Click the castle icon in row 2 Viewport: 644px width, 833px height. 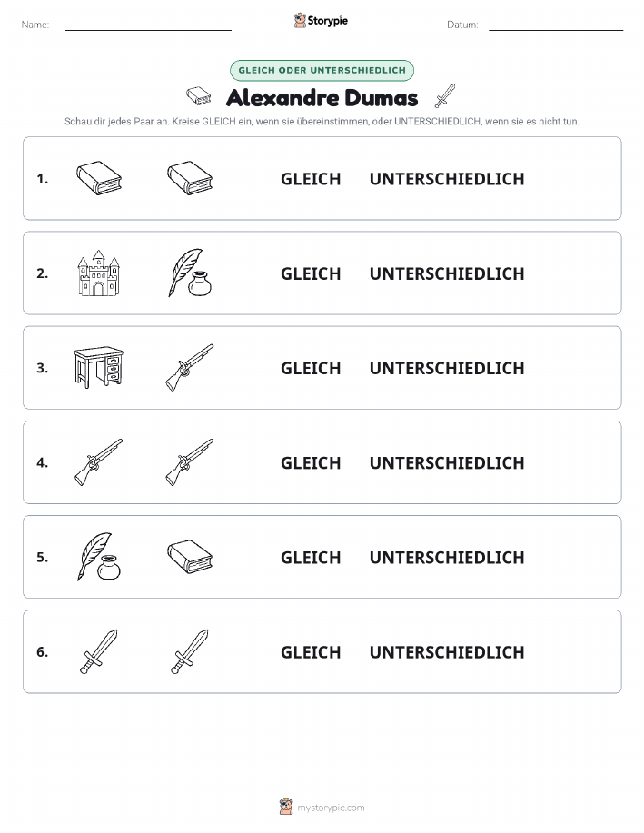click(x=99, y=273)
